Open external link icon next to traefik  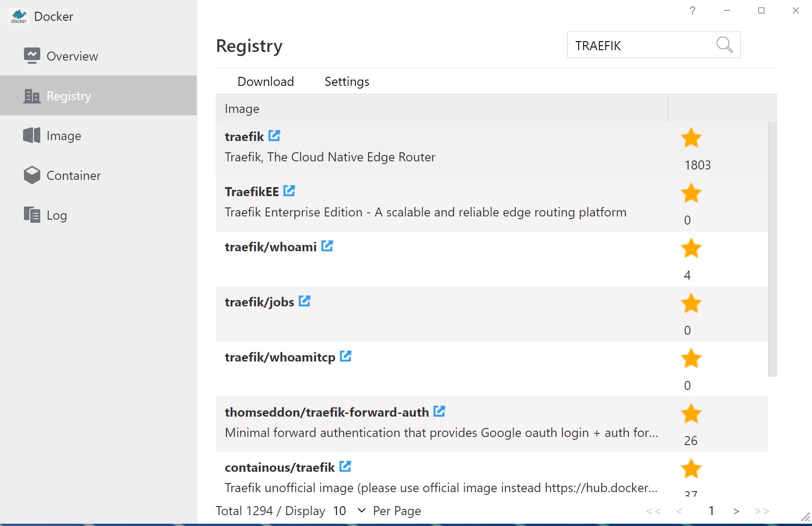pos(274,136)
